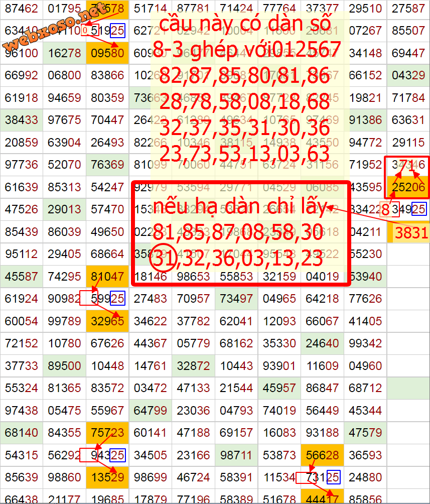Click the highlighted red value 3831

[411, 233]
